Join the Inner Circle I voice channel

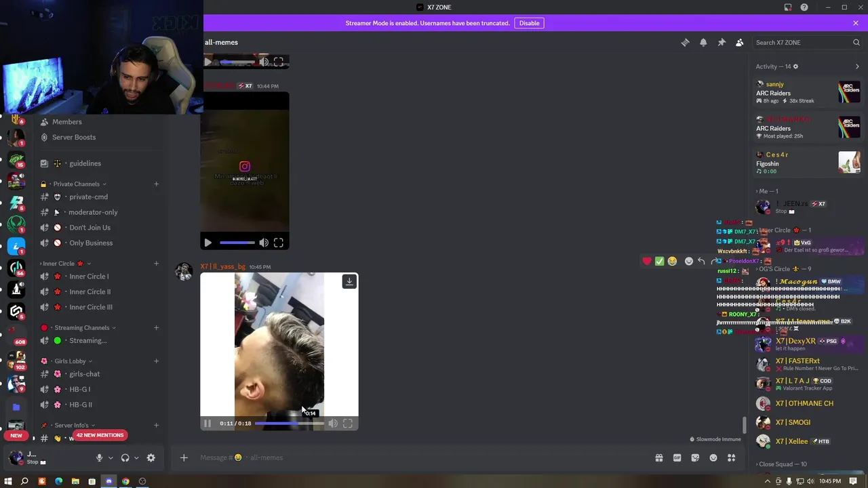(x=89, y=277)
